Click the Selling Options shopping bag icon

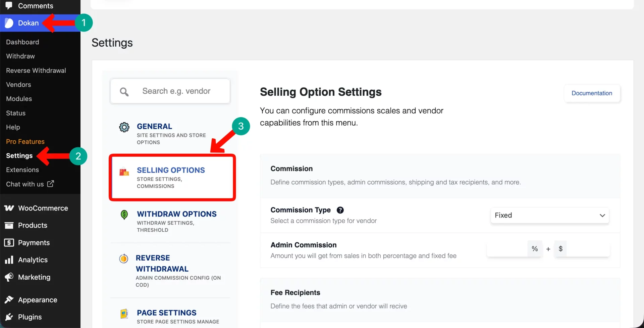tap(124, 172)
